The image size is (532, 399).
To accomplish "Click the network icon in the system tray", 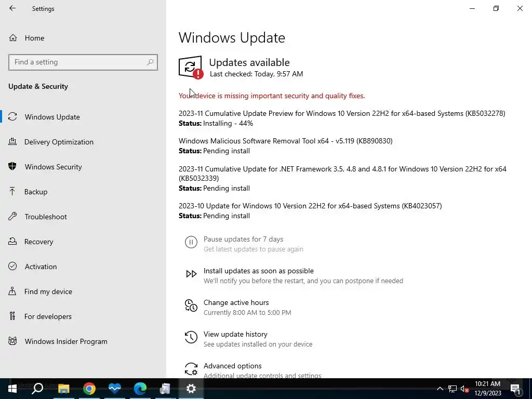I will click(x=453, y=389).
